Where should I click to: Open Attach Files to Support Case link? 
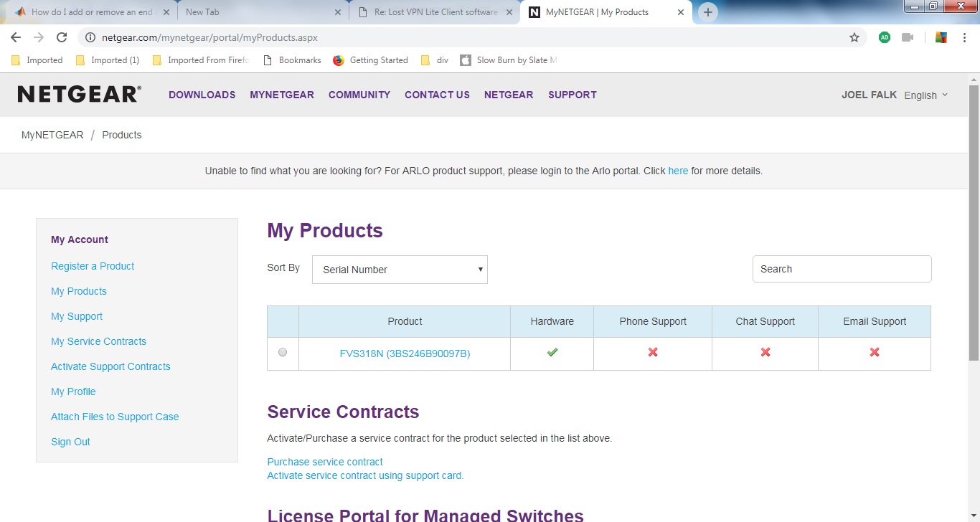pyautogui.click(x=115, y=417)
